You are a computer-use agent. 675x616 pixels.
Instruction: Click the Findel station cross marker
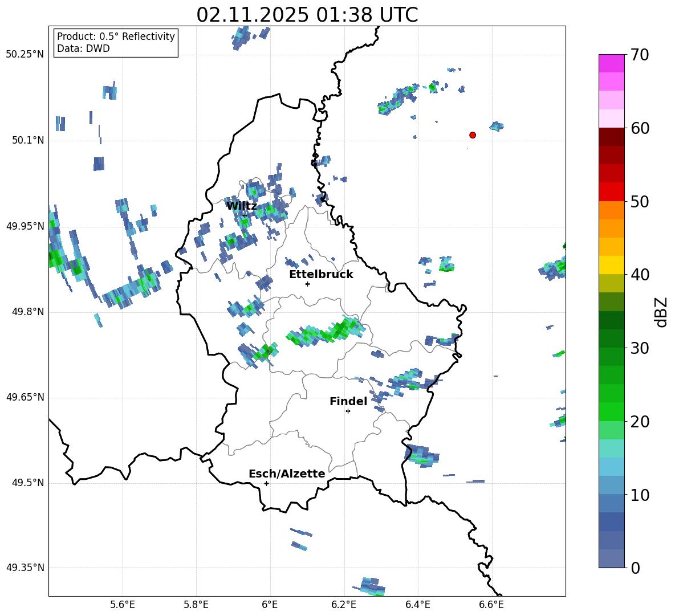[x=348, y=411]
